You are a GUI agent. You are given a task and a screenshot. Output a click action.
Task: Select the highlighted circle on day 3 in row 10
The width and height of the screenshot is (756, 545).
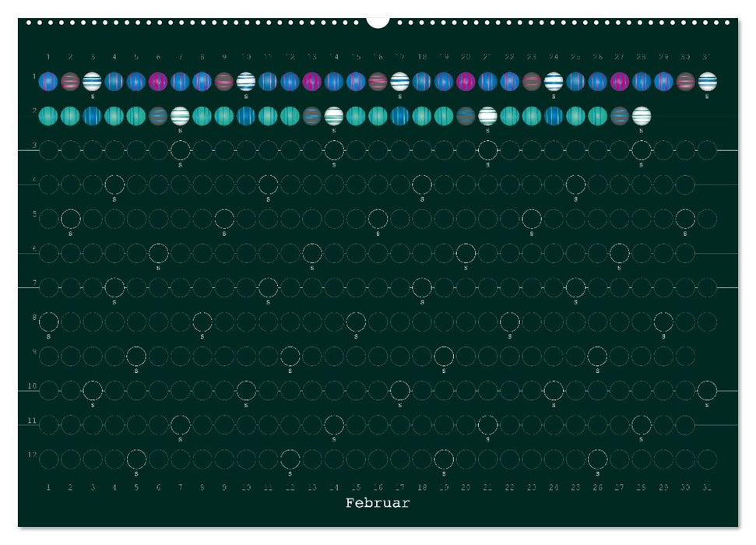[92, 391]
